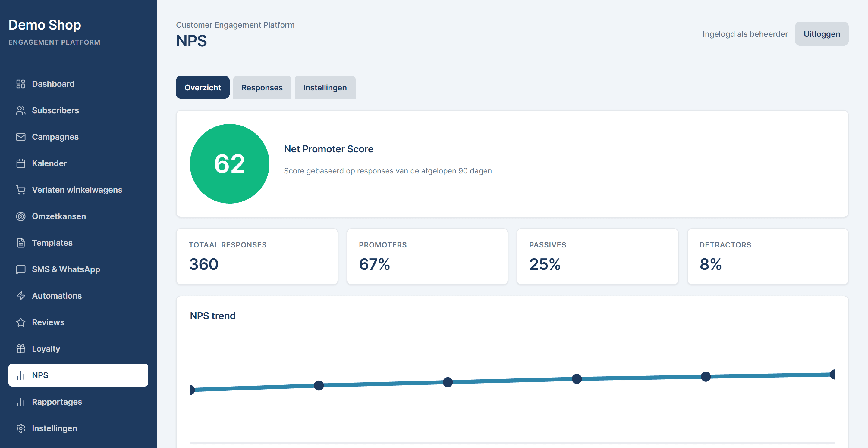This screenshot has height=448, width=868.
Task: Switch to the Responses tab
Action: (x=262, y=88)
